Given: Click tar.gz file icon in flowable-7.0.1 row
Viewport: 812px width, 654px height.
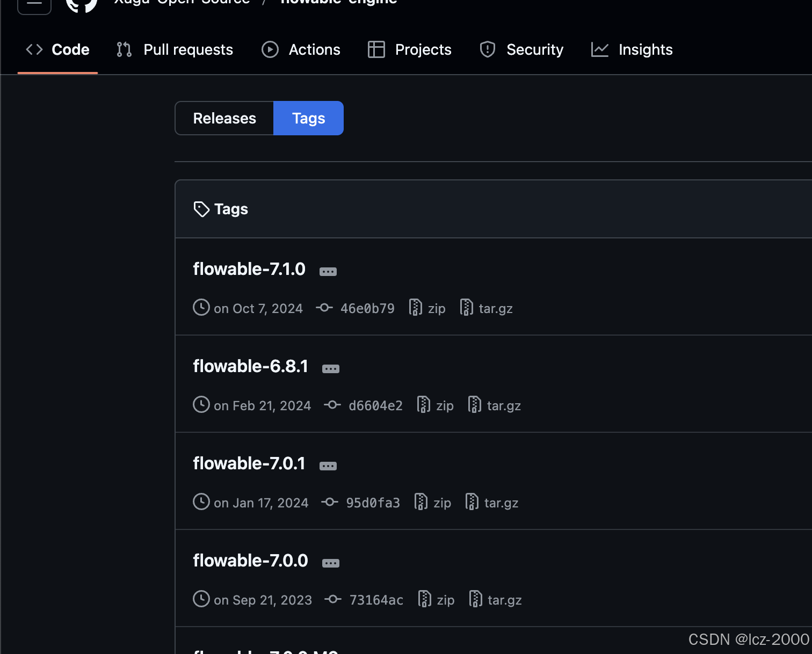Looking at the screenshot, I should [x=472, y=502].
